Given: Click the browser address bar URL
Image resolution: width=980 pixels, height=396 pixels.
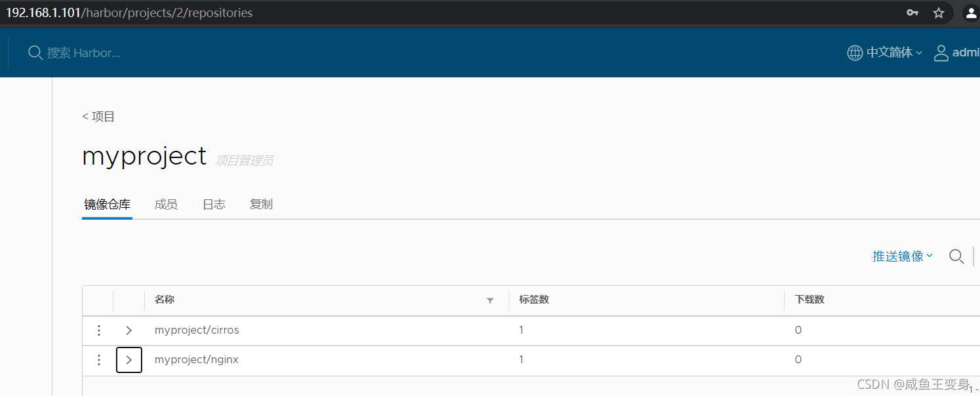Looking at the screenshot, I should tap(129, 13).
